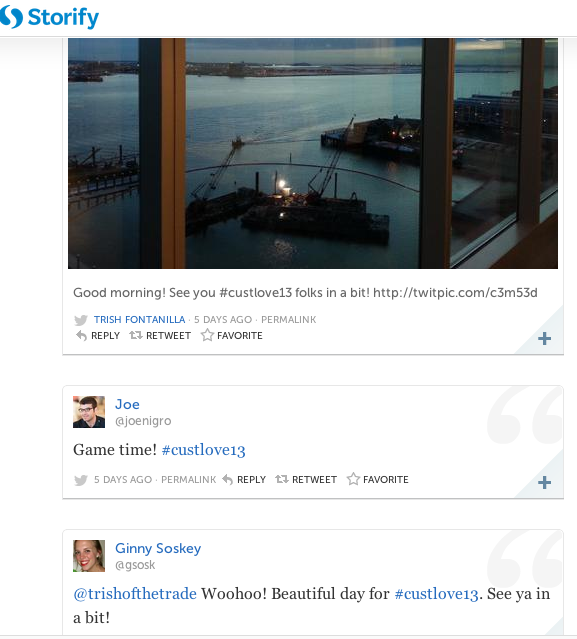
Task: Reply to Joe's Game time tweet
Action: (x=244, y=479)
